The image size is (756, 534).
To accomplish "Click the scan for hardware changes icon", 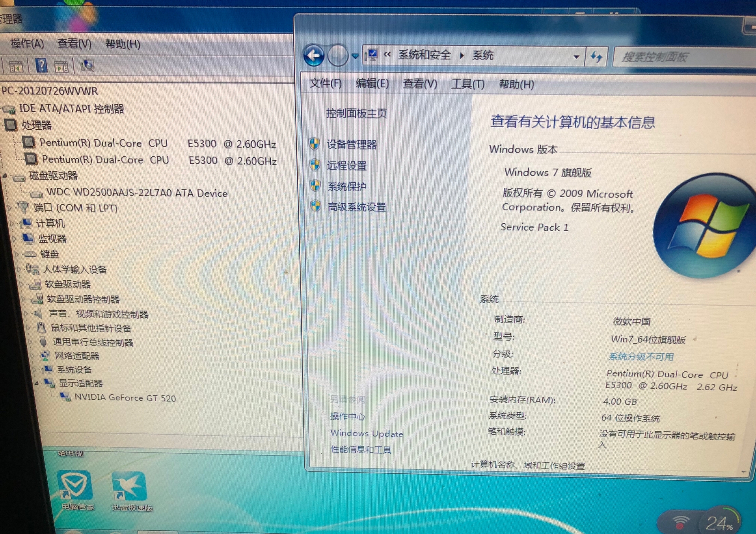I will pos(88,66).
